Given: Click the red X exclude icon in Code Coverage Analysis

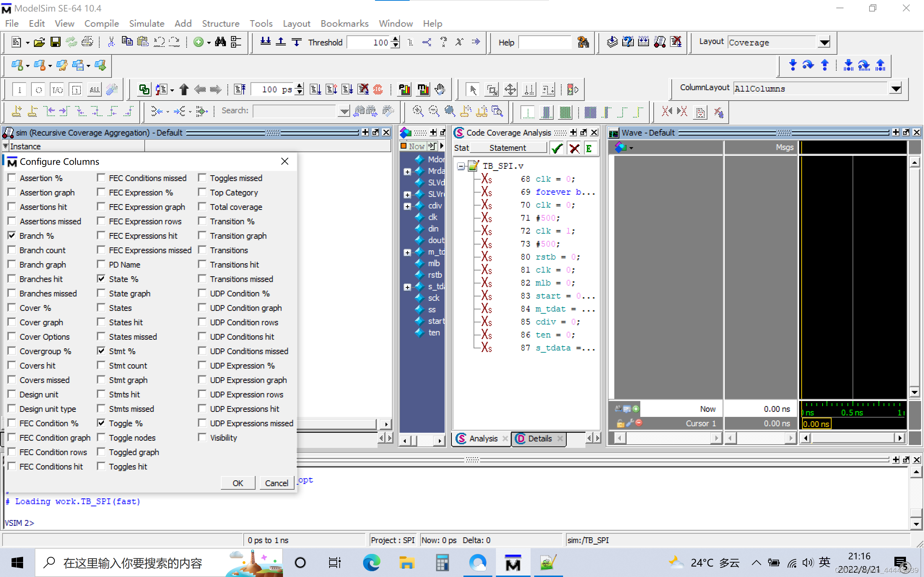Looking at the screenshot, I should tap(575, 148).
